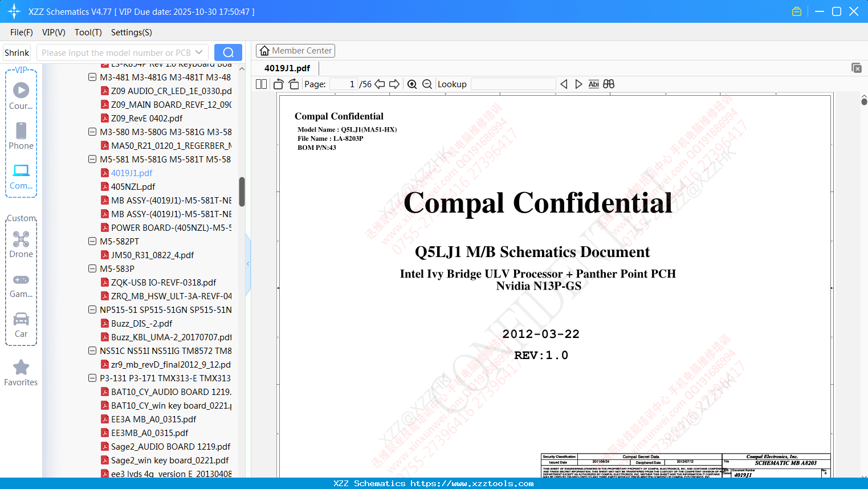This screenshot has height=489, width=868.
Task: Collapse the side panel with splitter handle
Action: click(x=248, y=264)
